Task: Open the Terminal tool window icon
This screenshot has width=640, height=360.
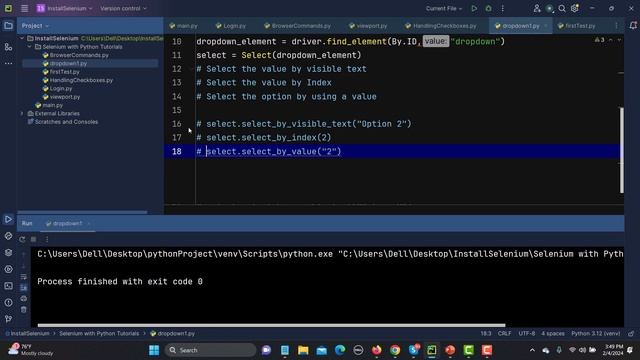Action: click(8, 286)
